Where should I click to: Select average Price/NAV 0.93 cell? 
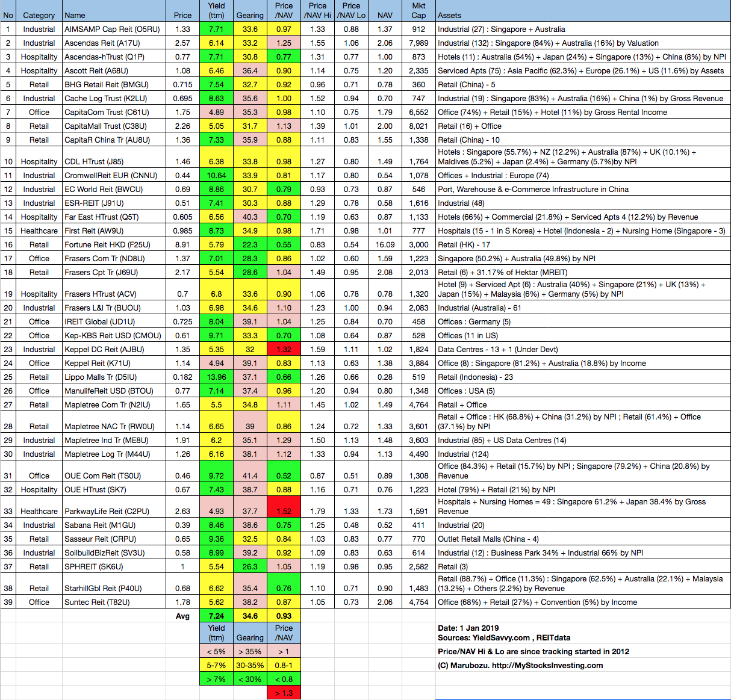(x=284, y=616)
